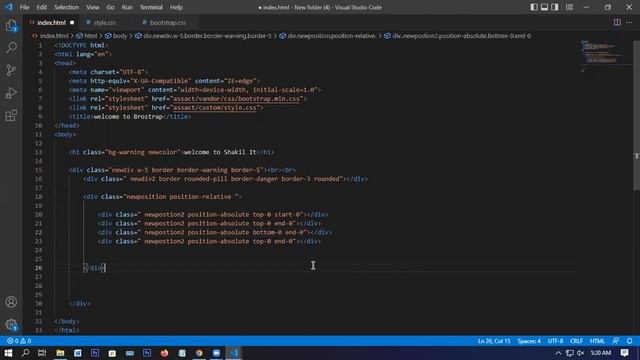
Task: Open the Extensions view
Action: tap(11, 116)
